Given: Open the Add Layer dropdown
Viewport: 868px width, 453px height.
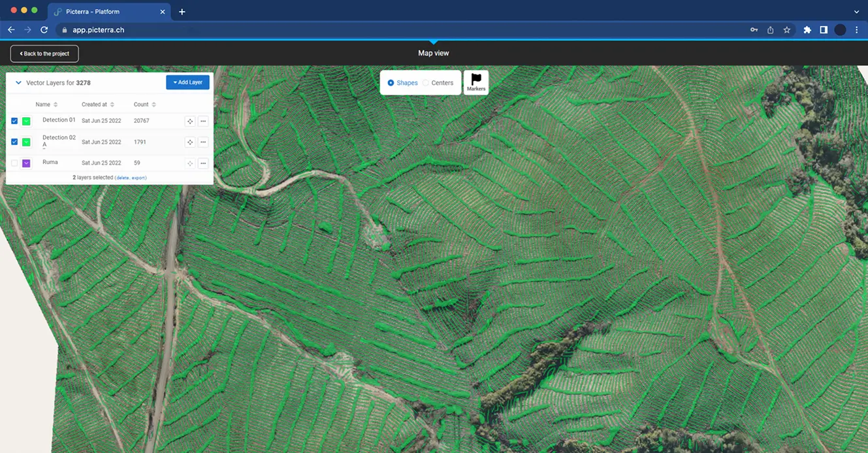Looking at the screenshot, I should [x=188, y=82].
